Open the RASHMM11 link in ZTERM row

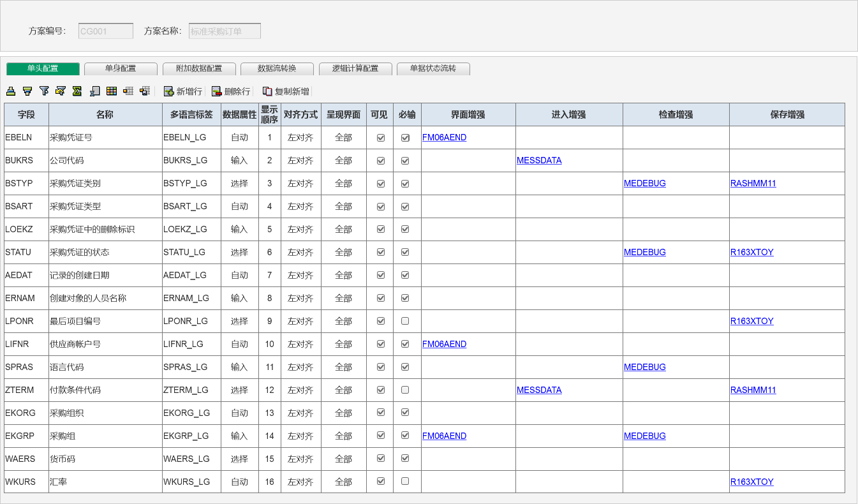click(753, 390)
